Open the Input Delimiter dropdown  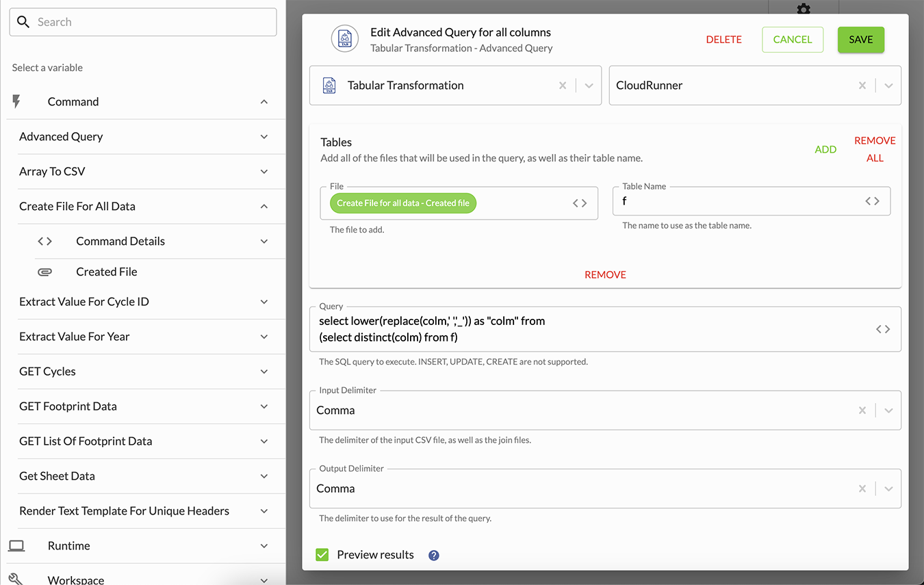[x=888, y=411]
